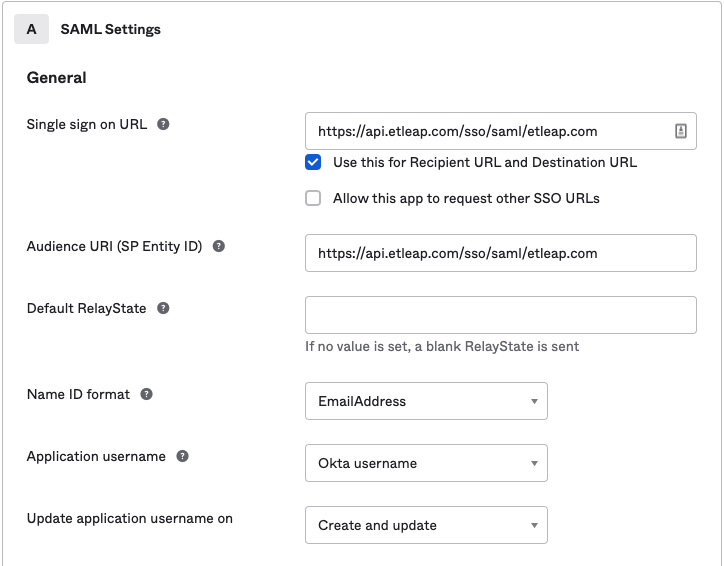Viewport: 724px width, 566px height.
Task: Click the 'Update application username on' label
Action: point(130,518)
